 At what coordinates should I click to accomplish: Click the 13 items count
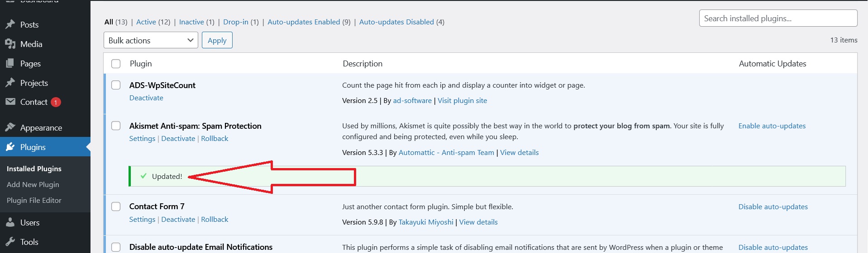click(x=844, y=40)
